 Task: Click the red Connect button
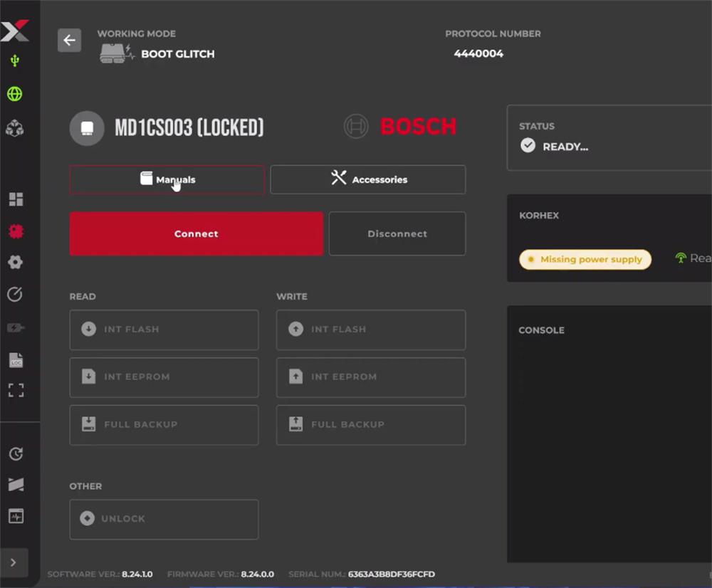[x=197, y=233]
